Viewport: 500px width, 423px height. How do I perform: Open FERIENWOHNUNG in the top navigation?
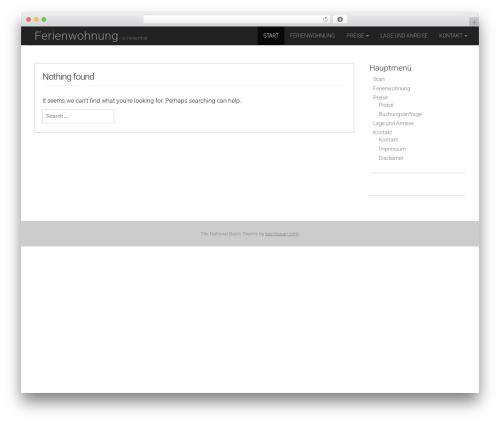pyautogui.click(x=312, y=36)
